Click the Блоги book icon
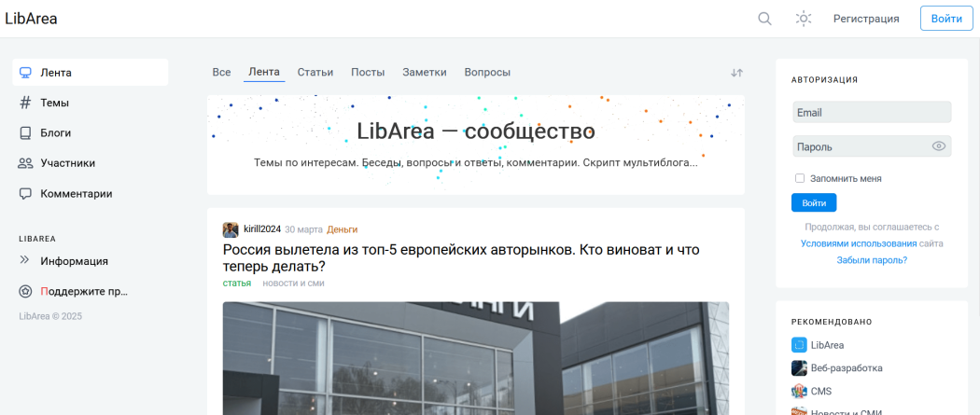 [25, 133]
